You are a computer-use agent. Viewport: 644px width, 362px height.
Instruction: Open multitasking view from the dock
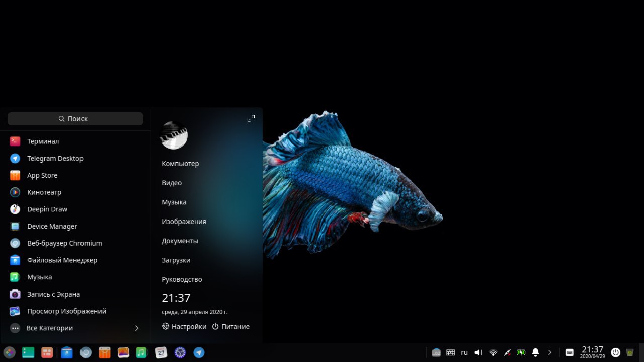click(x=47, y=352)
